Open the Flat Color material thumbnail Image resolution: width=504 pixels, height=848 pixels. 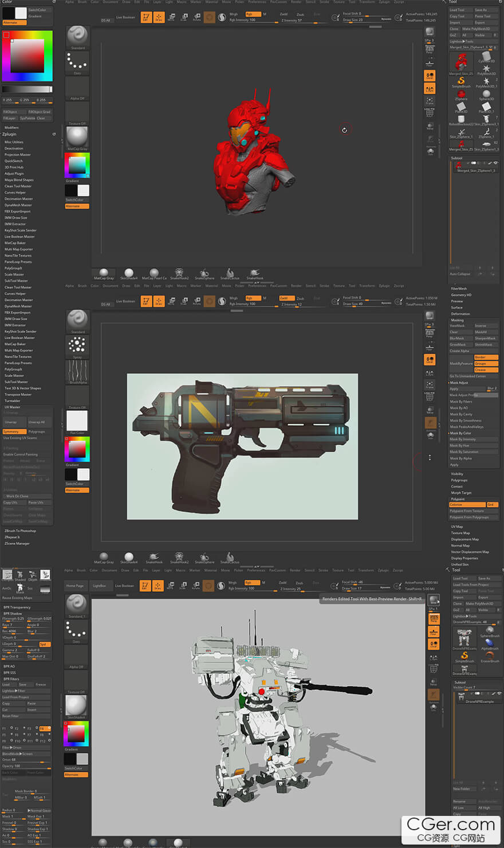[77, 422]
